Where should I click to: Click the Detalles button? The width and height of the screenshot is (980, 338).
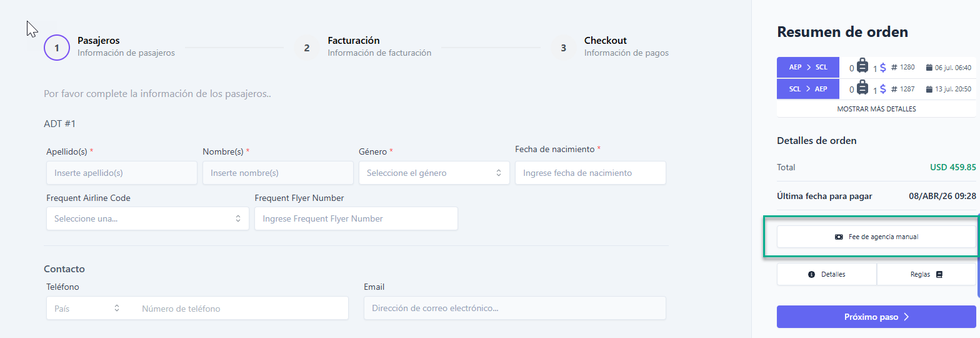827,274
